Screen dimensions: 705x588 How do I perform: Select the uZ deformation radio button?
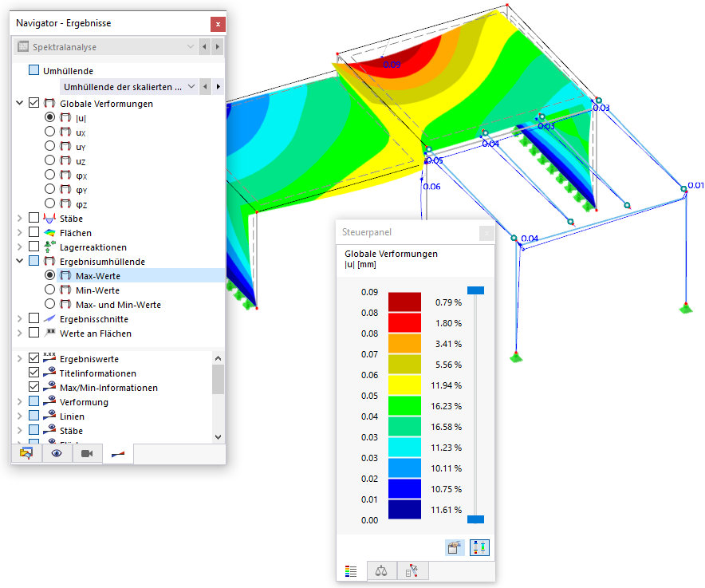point(50,160)
